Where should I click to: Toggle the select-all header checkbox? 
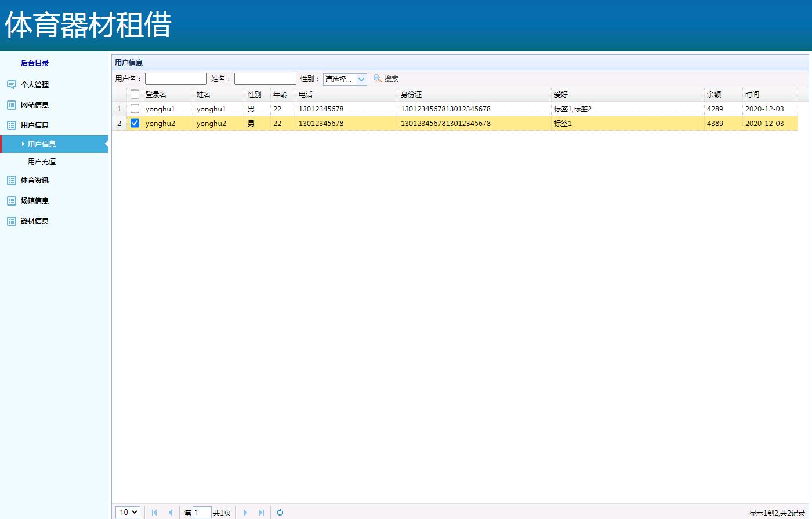135,94
